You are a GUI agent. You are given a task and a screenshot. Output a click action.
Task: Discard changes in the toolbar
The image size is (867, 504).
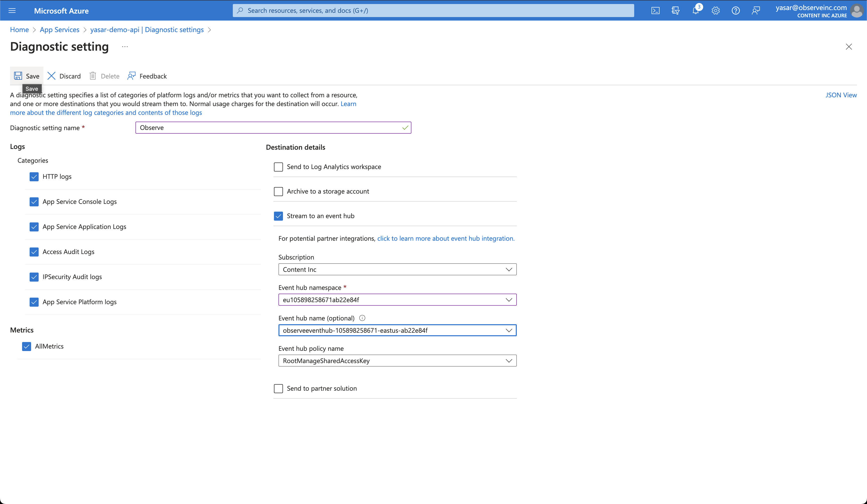64,76
